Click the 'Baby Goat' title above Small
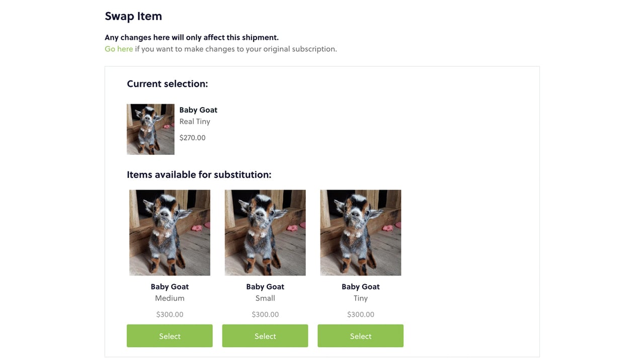 click(x=265, y=287)
